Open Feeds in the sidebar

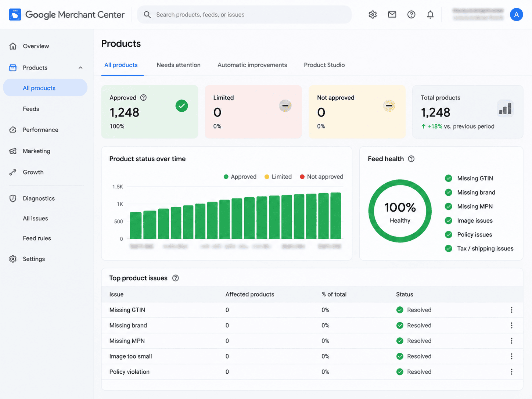click(31, 109)
